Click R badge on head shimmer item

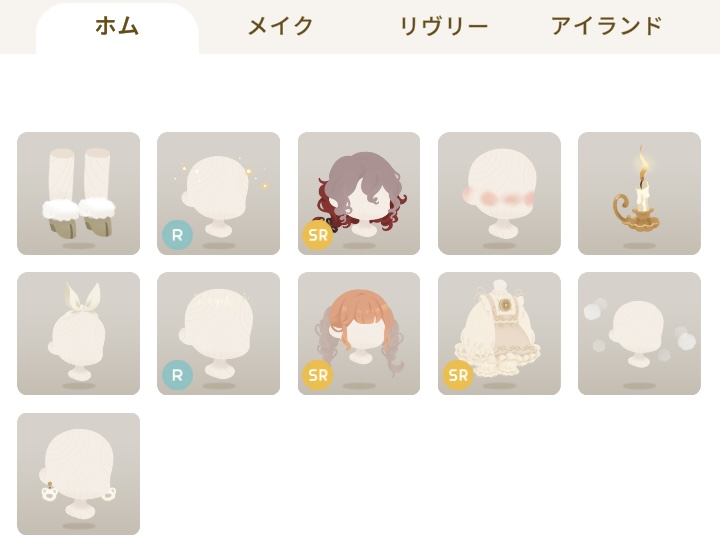tap(177, 375)
